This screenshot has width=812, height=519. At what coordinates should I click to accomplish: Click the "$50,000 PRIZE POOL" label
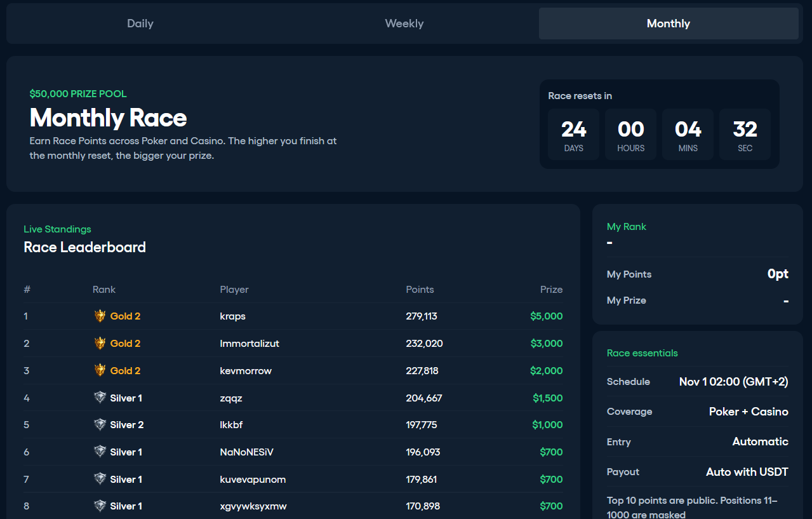78,94
